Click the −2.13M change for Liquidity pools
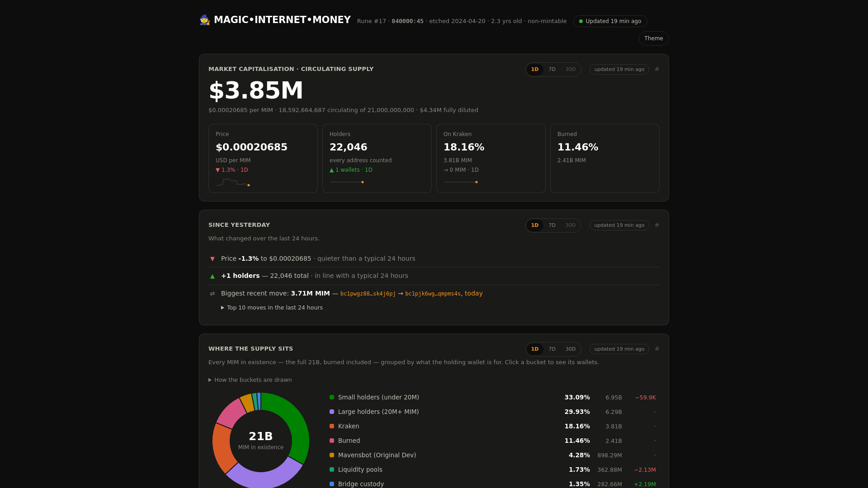Viewport: 868px width, 488px height. click(x=645, y=470)
